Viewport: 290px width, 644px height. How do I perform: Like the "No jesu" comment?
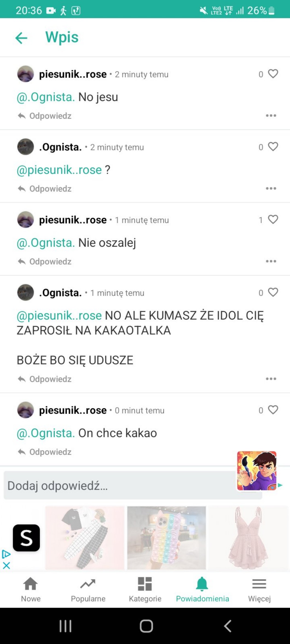[273, 74]
